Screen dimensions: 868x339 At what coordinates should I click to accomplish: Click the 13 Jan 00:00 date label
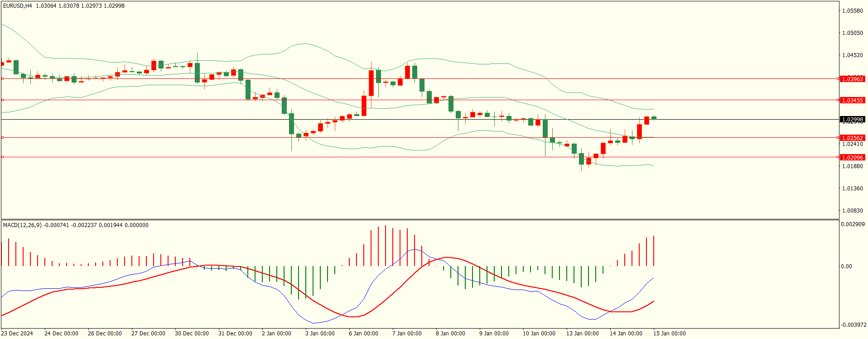(x=583, y=334)
